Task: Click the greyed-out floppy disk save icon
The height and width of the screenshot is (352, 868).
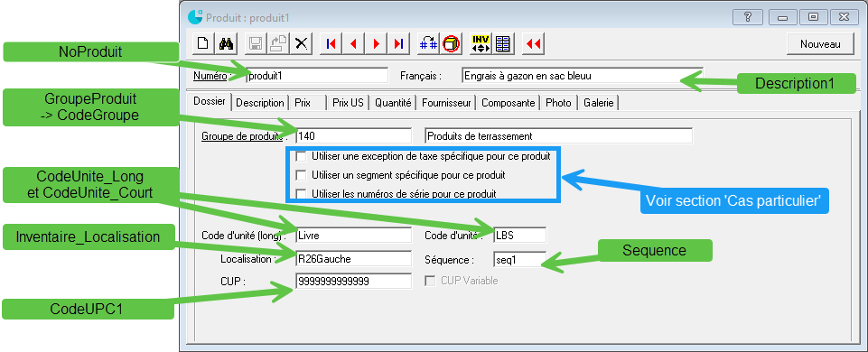Action: (x=257, y=44)
